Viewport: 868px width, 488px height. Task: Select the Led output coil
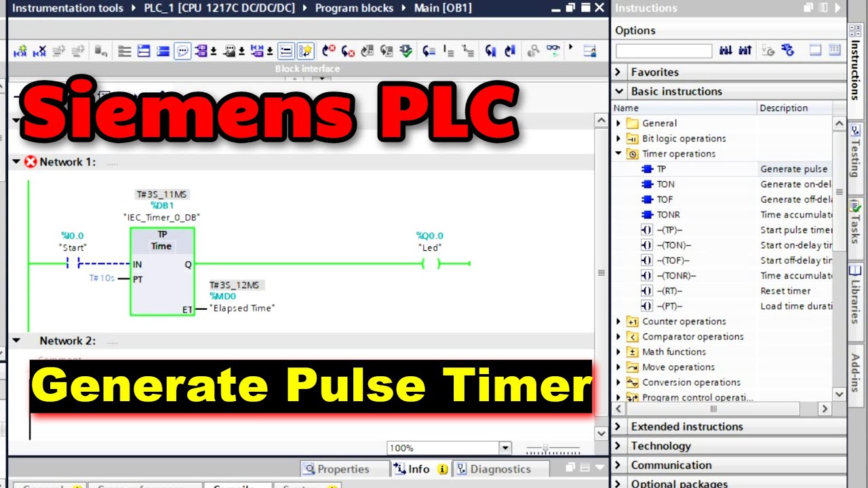(x=430, y=263)
